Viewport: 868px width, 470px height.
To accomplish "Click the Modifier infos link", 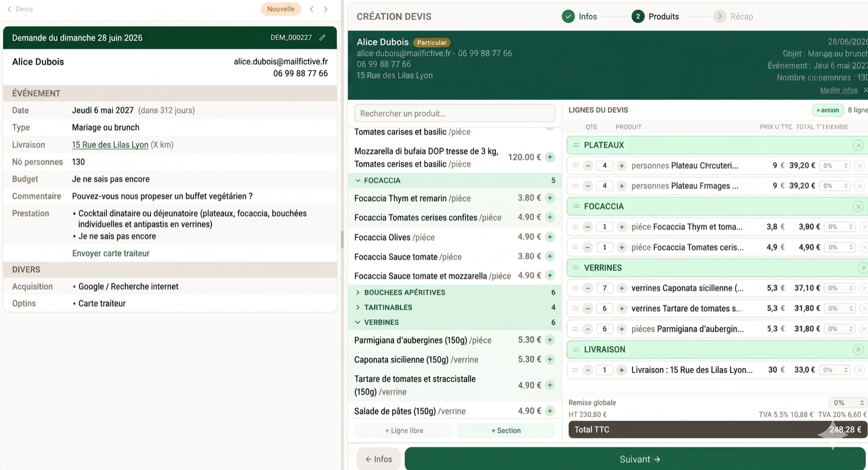I will point(839,90).
